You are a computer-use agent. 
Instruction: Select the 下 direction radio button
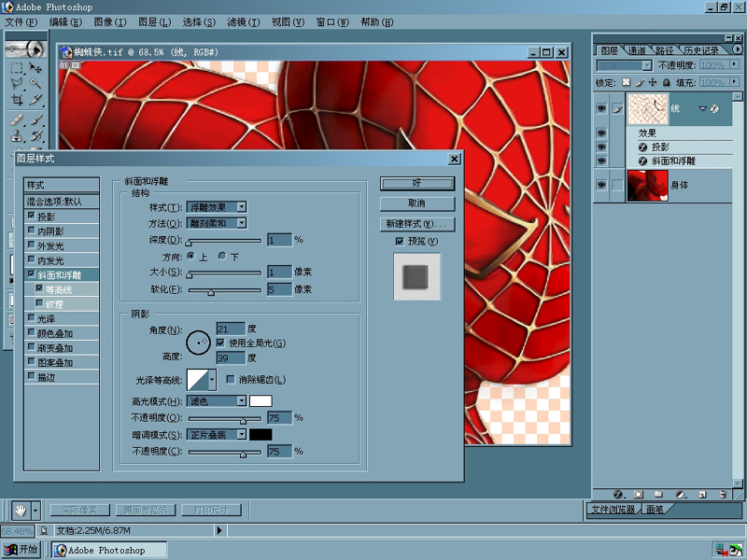pyautogui.click(x=222, y=256)
